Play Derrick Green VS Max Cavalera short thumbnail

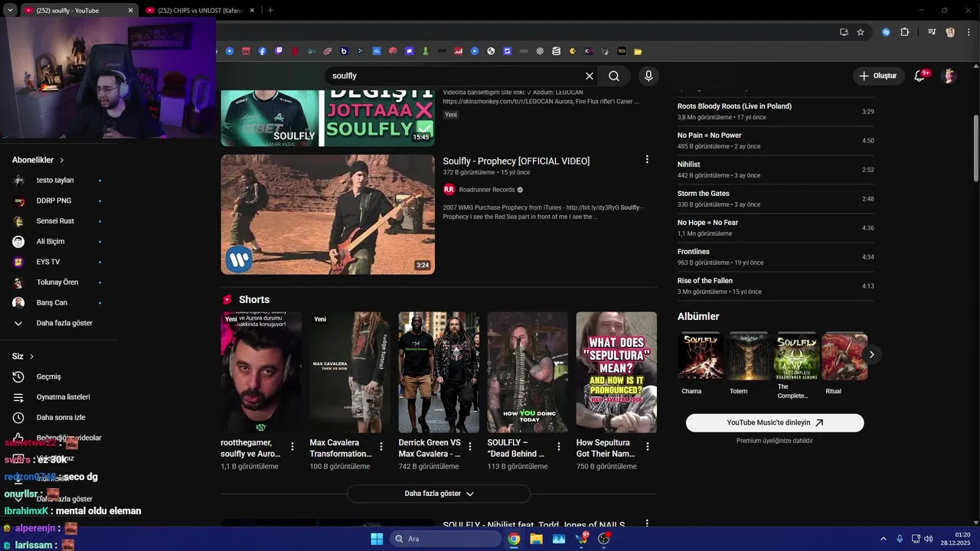439,372
